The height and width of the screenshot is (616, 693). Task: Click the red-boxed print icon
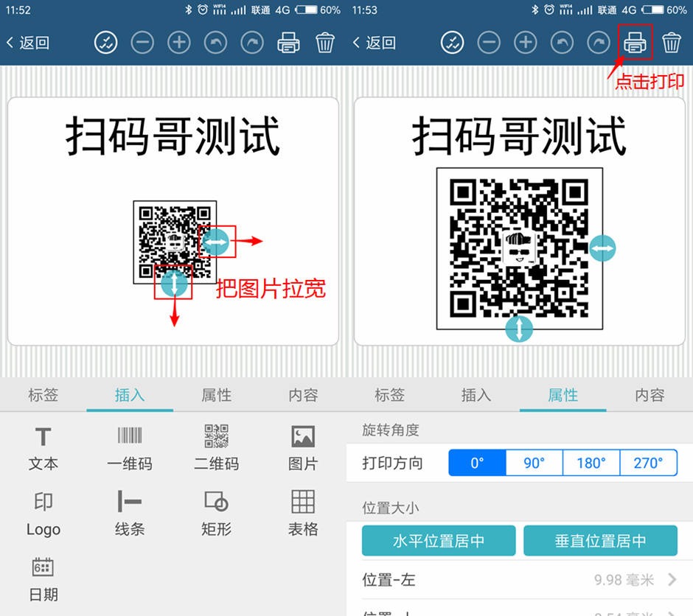point(635,43)
